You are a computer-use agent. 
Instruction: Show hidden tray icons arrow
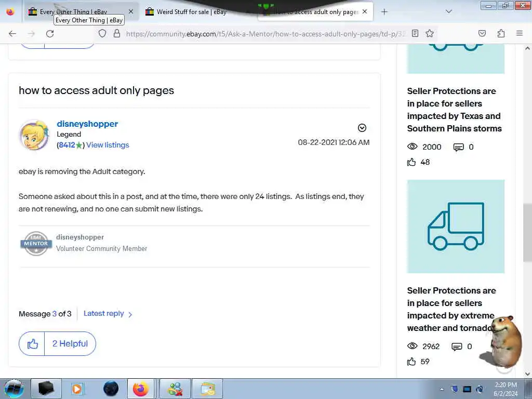pyautogui.click(x=442, y=390)
